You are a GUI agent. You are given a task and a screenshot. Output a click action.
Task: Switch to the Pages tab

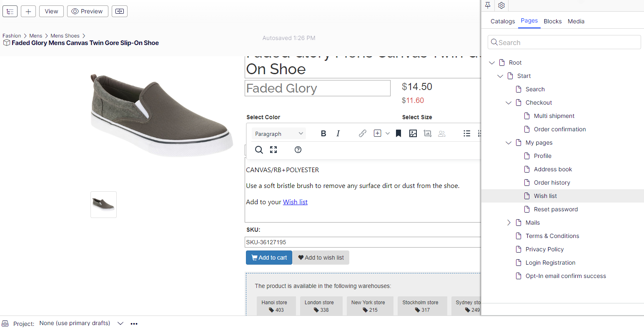pos(529,21)
